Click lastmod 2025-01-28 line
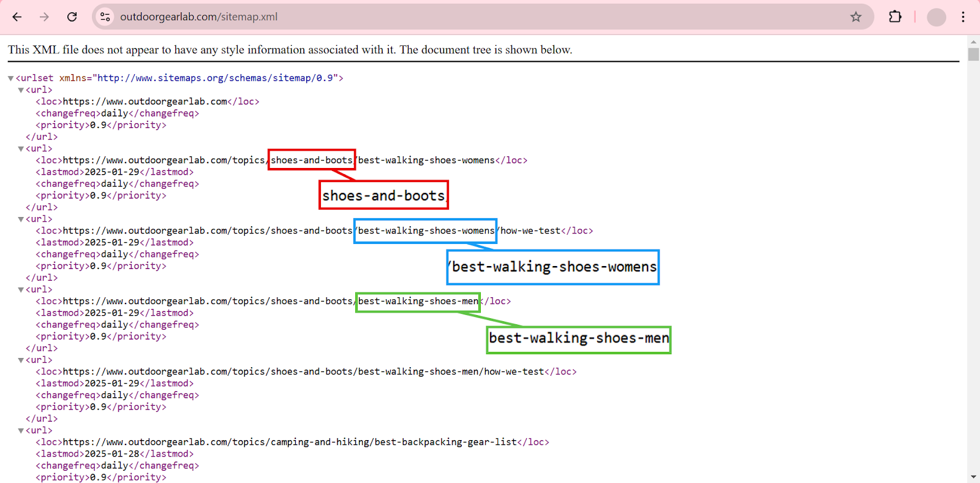The width and height of the screenshot is (980, 483). click(115, 454)
